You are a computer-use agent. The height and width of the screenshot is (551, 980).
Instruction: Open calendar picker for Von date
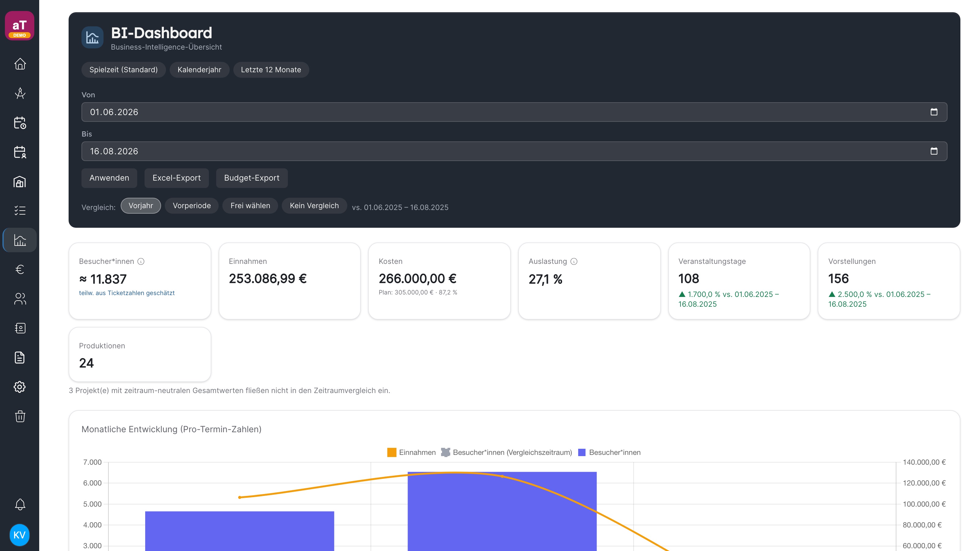933,112
